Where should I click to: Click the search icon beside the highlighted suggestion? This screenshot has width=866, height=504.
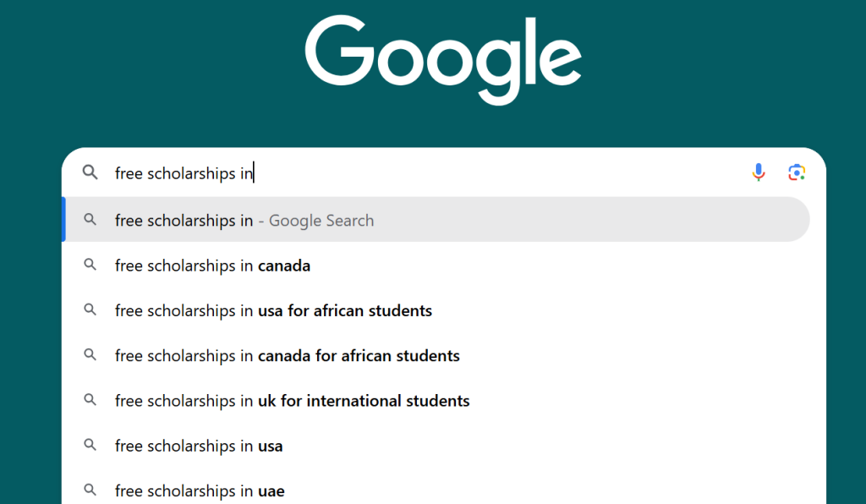pos(90,220)
